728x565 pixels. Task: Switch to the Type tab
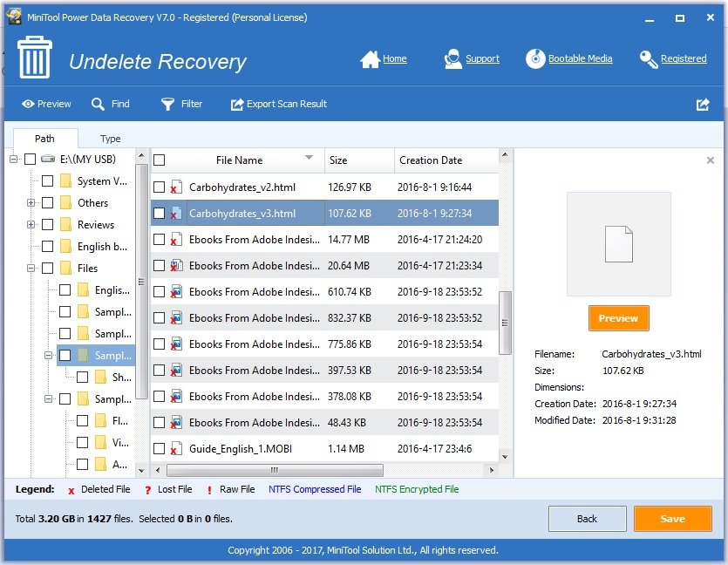pyautogui.click(x=110, y=139)
